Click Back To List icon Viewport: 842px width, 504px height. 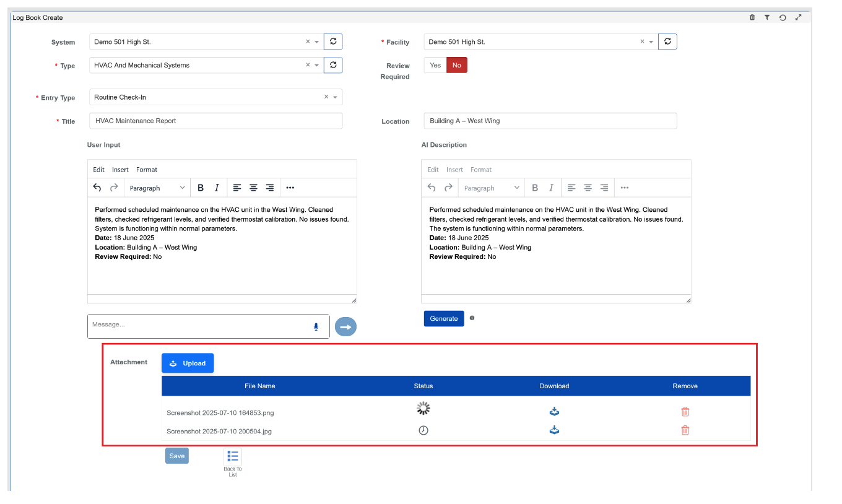[233, 457]
